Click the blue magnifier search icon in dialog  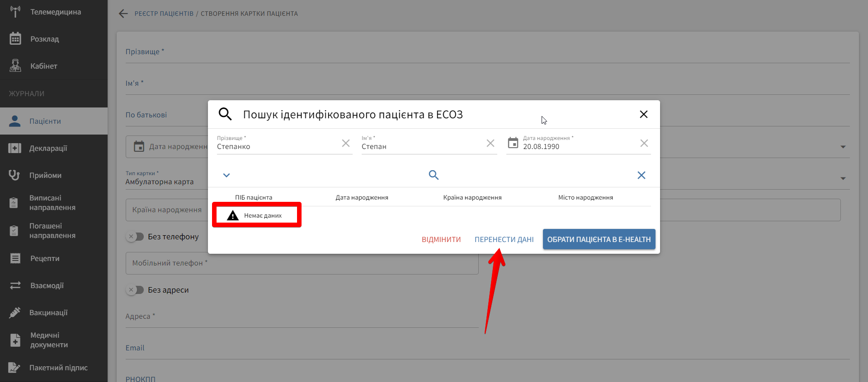(x=434, y=175)
